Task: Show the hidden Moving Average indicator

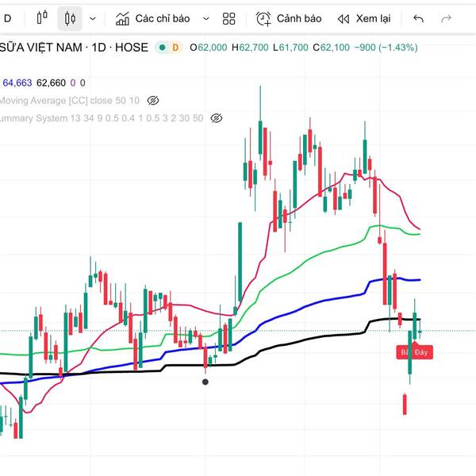Action: [x=153, y=101]
